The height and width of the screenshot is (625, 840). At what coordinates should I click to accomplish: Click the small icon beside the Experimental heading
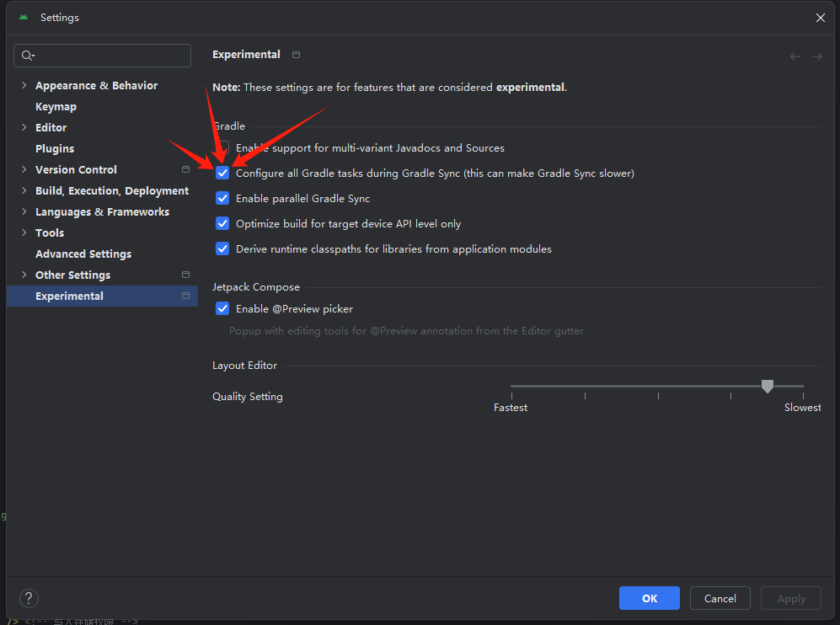[x=296, y=54]
